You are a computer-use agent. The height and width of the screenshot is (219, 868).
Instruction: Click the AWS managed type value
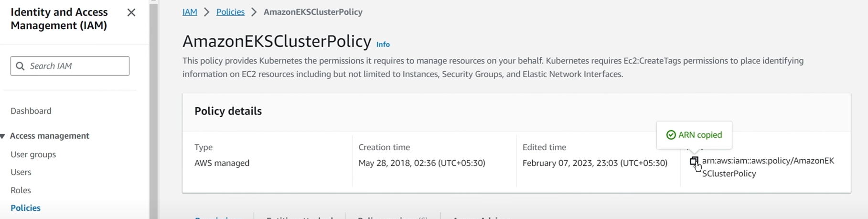click(x=222, y=163)
